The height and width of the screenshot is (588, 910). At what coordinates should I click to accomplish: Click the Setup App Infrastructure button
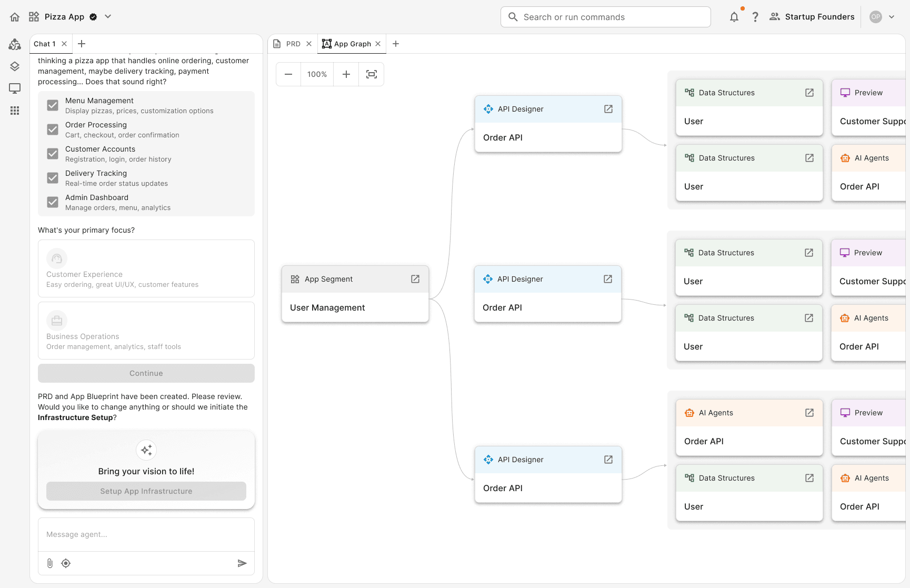pos(146,491)
